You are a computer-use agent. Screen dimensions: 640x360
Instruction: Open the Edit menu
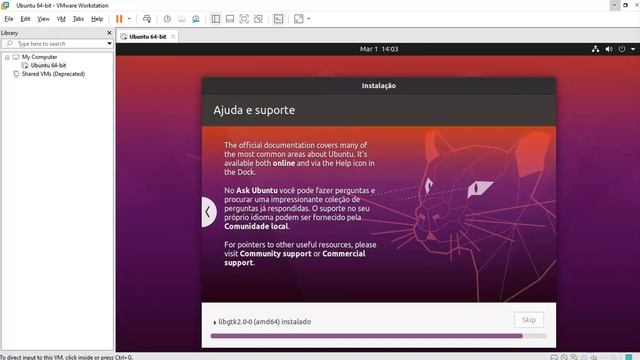25,19
